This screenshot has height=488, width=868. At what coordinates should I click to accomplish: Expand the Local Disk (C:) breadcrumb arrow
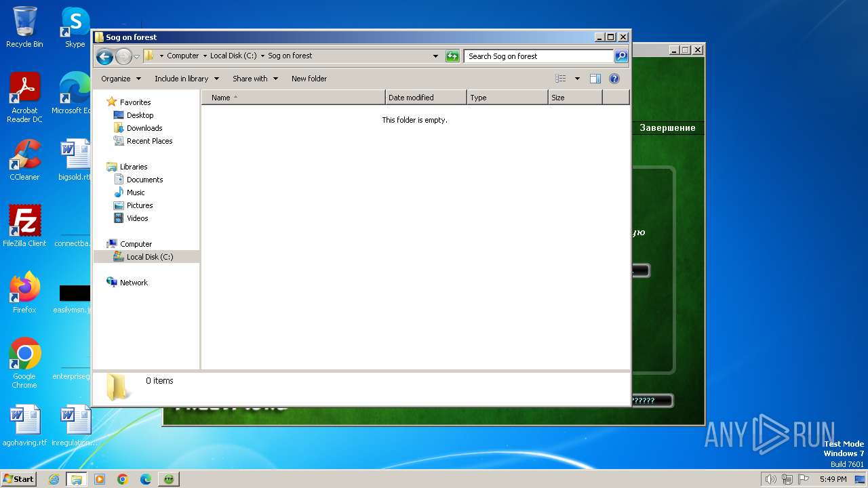tap(262, 56)
